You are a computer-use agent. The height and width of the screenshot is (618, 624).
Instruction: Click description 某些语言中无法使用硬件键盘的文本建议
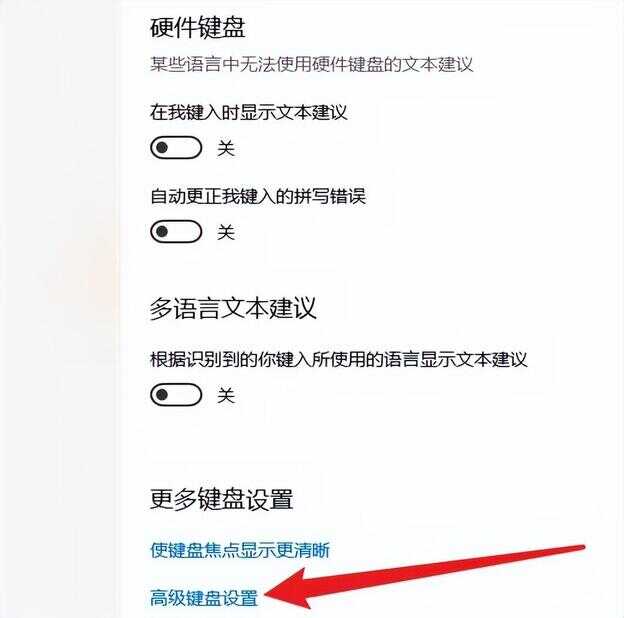312,64
